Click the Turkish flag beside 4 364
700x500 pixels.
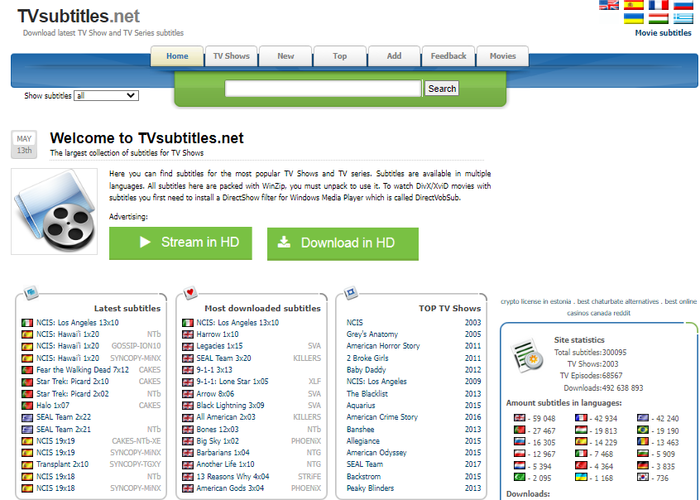(581, 466)
